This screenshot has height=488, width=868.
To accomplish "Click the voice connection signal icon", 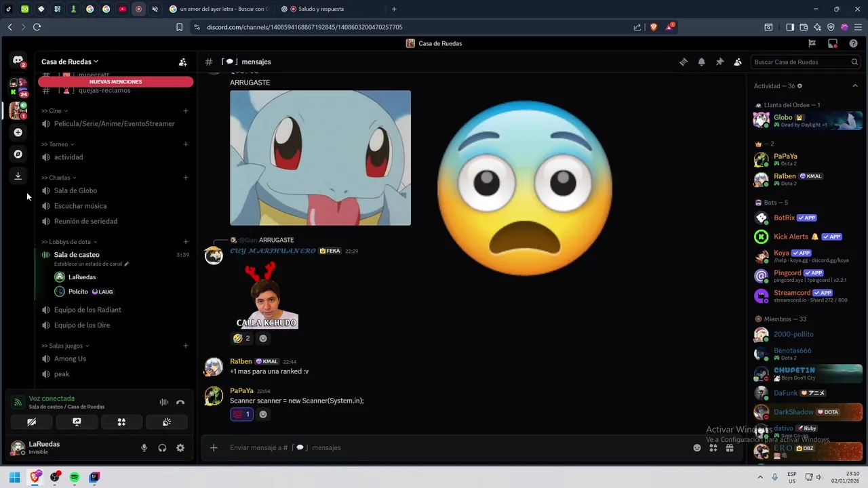I will 18,402.
